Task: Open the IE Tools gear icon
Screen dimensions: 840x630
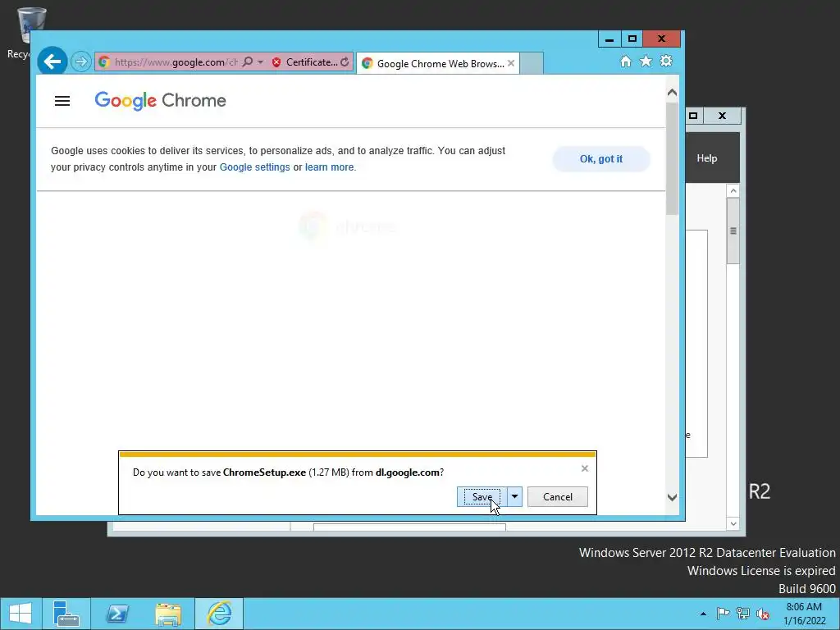Action: 666,61
